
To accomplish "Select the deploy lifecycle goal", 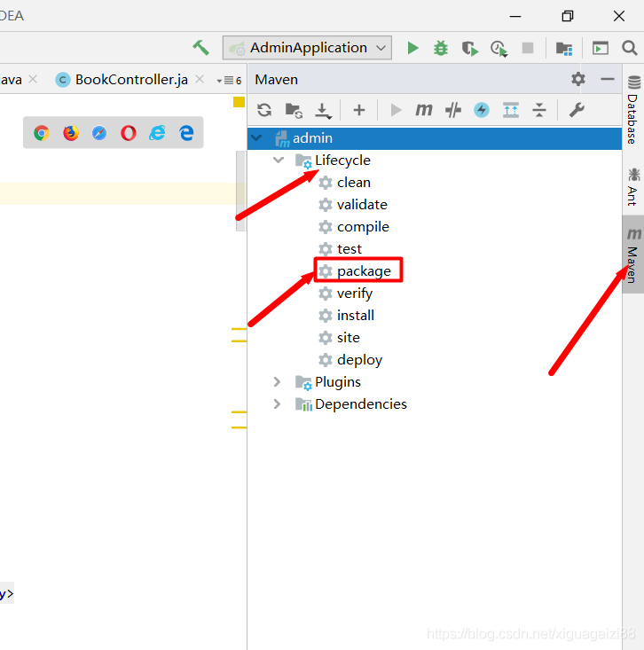I will pyautogui.click(x=350, y=360).
